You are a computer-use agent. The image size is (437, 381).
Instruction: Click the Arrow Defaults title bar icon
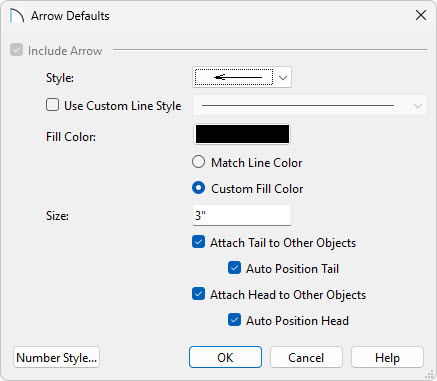pos(17,16)
